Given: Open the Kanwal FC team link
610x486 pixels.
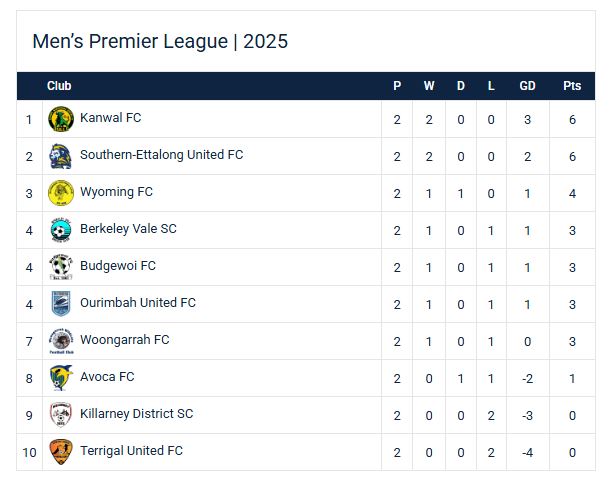Looking at the screenshot, I should [x=110, y=118].
